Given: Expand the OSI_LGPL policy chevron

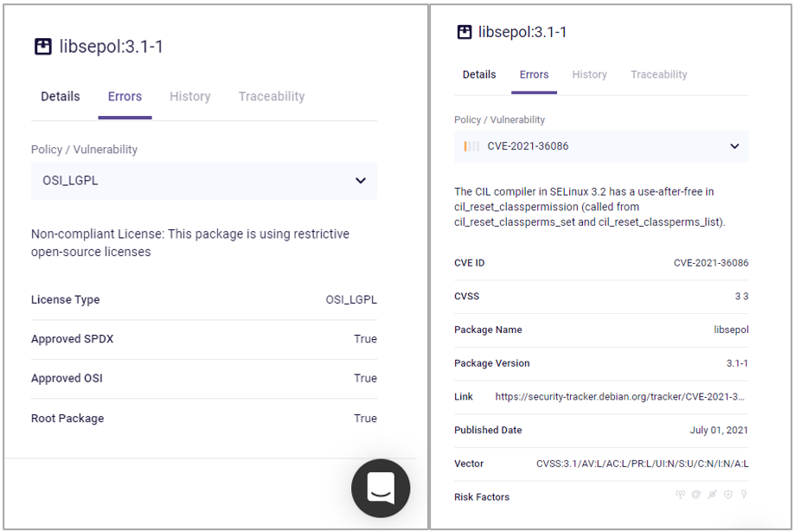Looking at the screenshot, I should click(361, 181).
